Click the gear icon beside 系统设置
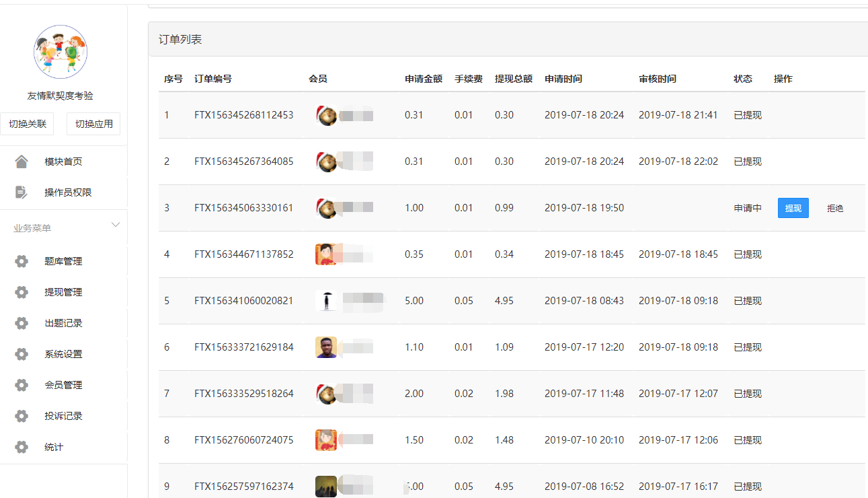This screenshot has width=868, height=498. pos(22,354)
